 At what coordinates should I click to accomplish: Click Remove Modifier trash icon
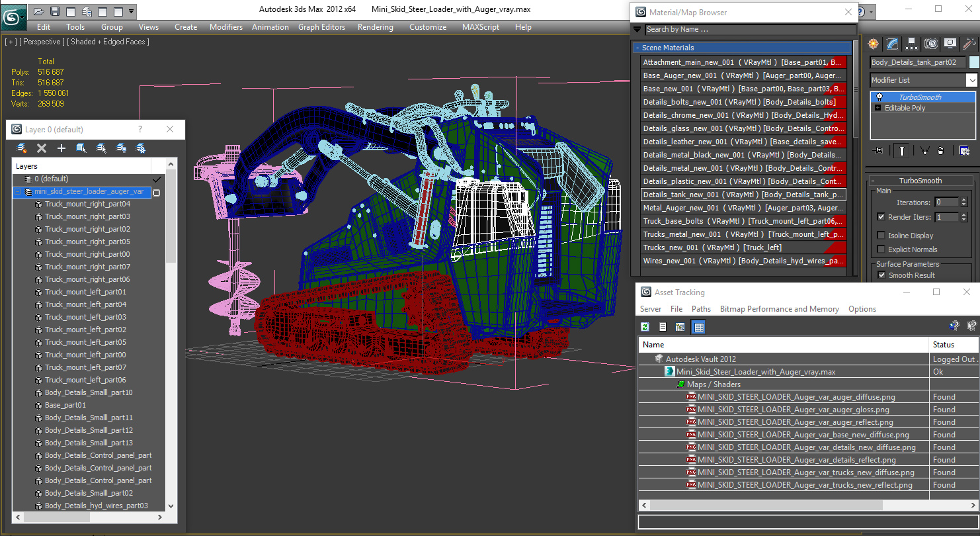tap(941, 151)
